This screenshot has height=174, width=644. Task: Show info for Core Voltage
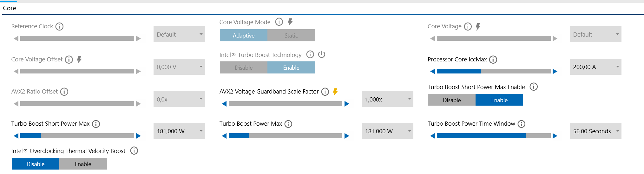coord(468,26)
